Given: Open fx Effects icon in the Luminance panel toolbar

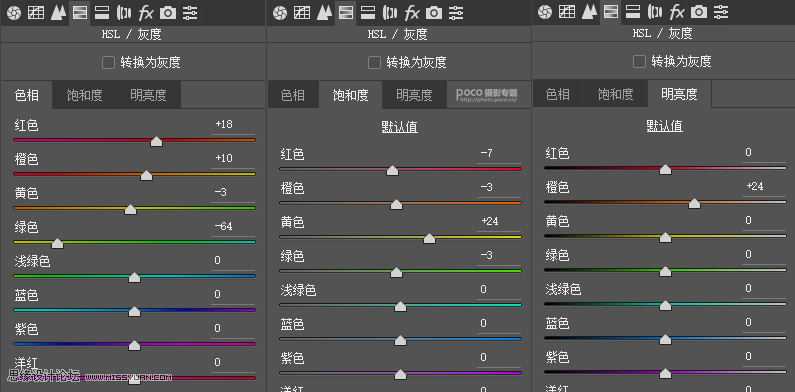Looking at the screenshot, I should pos(677,11).
